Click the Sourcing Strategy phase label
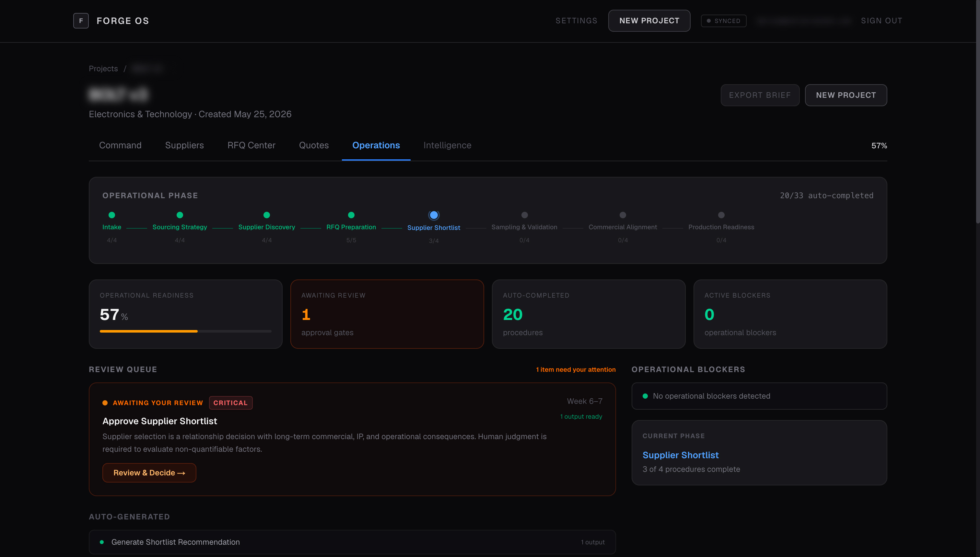The width and height of the screenshot is (980, 557). pyautogui.click(x=180, y=227)
